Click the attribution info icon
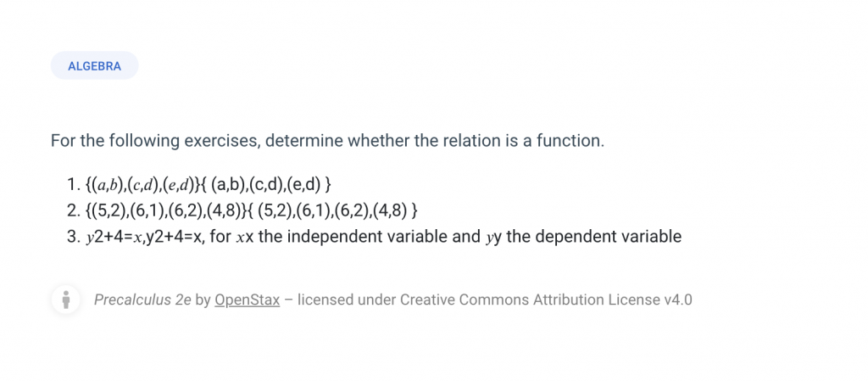The image size is (868, 381). pos(66,300)
